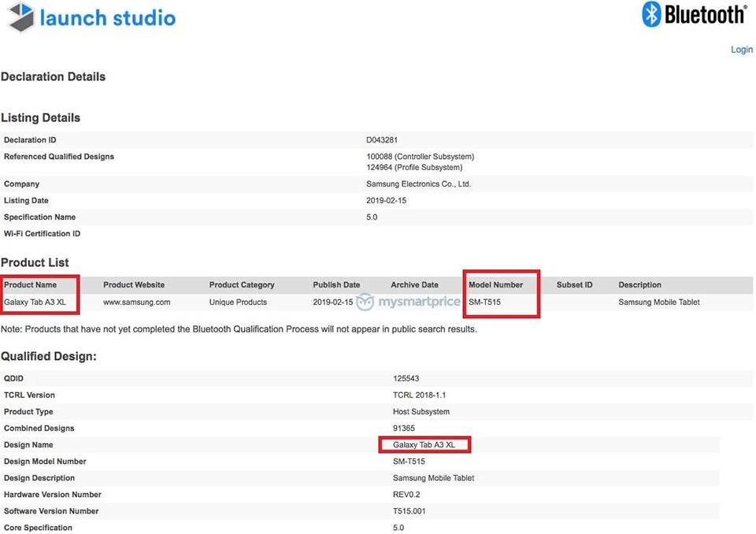This screenshot has width=756, height=534.
Task: Click the Subset ID column header
Action: pos(574,284)
